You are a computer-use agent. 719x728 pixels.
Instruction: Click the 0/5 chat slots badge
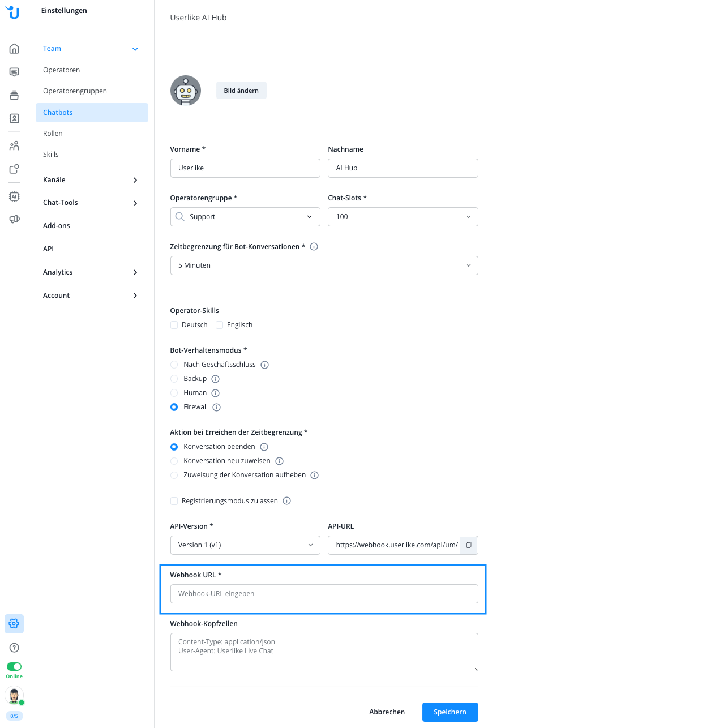point(14,716)
